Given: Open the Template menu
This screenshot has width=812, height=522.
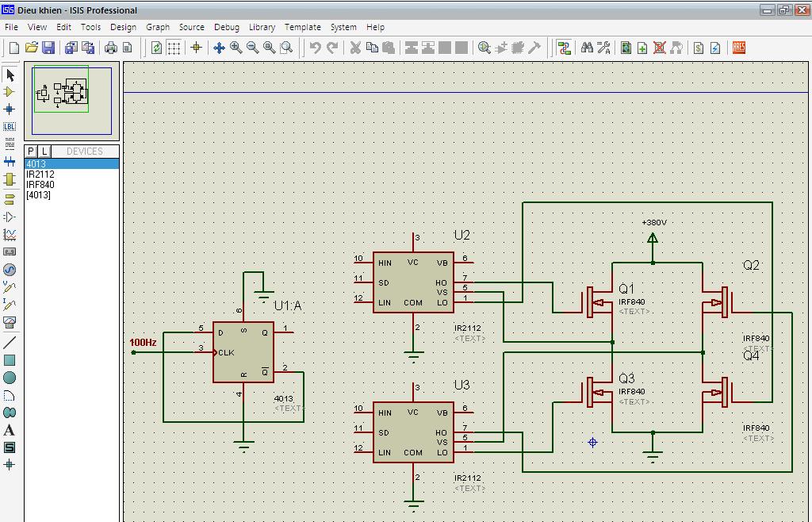Looking at the screenshot, I should (303, 27).
